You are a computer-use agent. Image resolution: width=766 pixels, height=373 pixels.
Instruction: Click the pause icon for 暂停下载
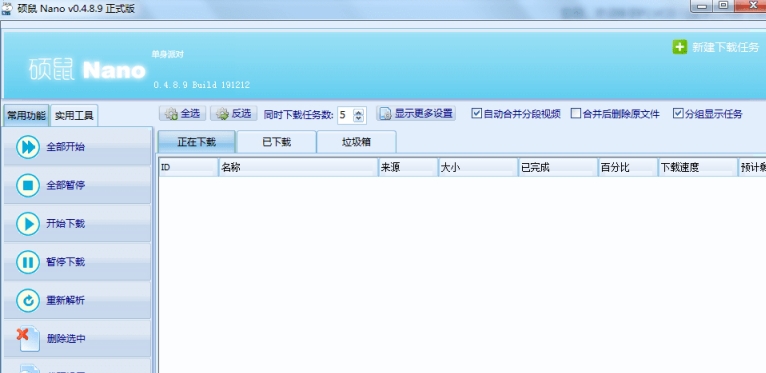coord(28,262)
